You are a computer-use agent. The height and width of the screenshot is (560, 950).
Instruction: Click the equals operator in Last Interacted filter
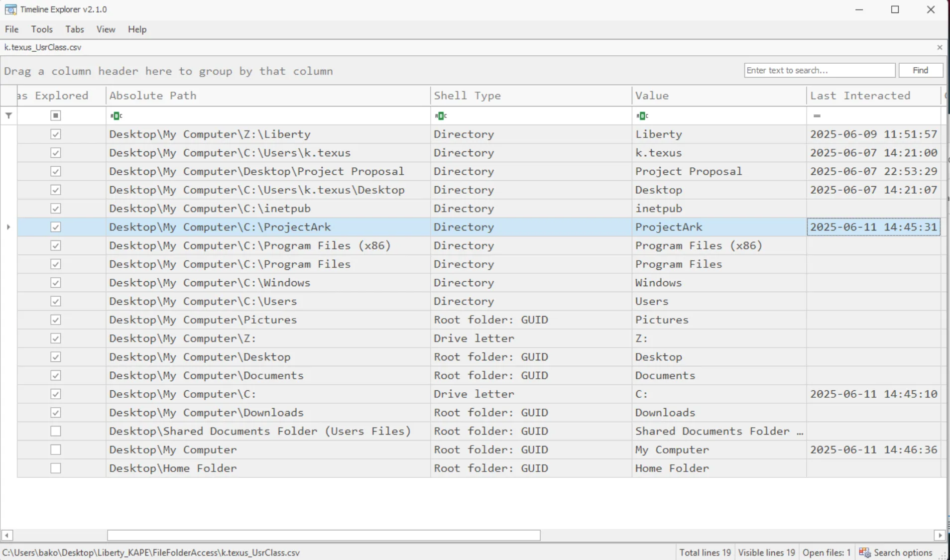pyautogui.click(x=817, y=115)
